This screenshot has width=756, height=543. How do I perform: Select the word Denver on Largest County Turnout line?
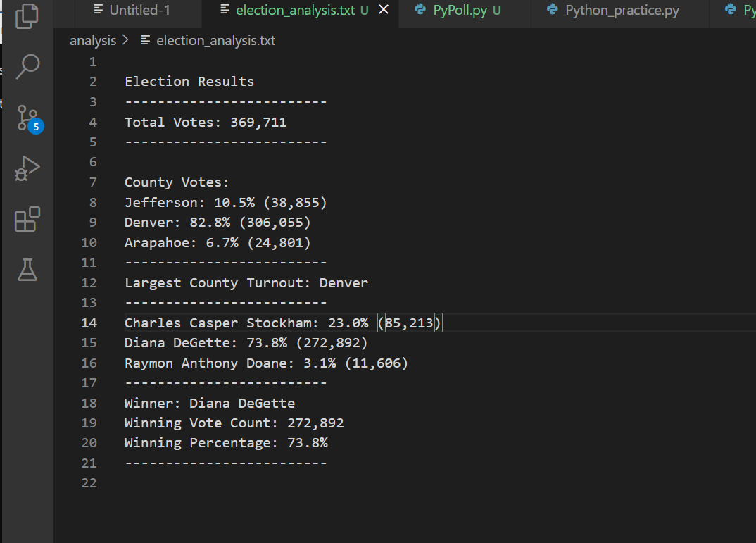click(x=344, y=282)
